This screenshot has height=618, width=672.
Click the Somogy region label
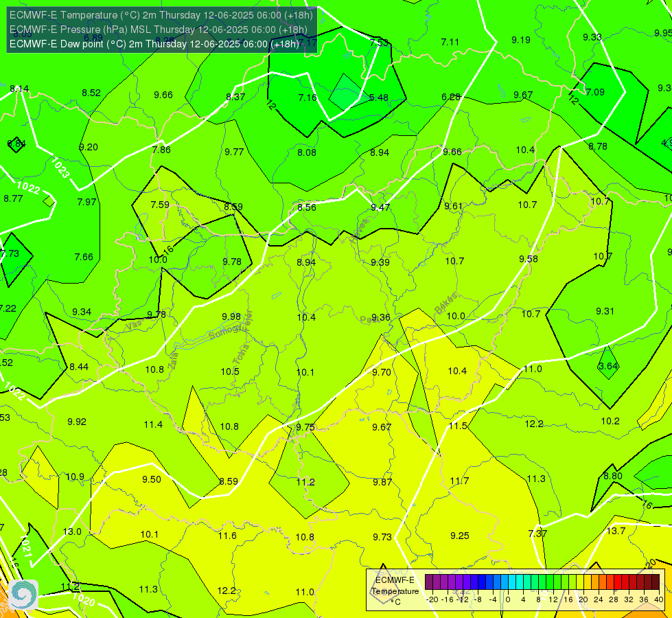pos(226,332)
